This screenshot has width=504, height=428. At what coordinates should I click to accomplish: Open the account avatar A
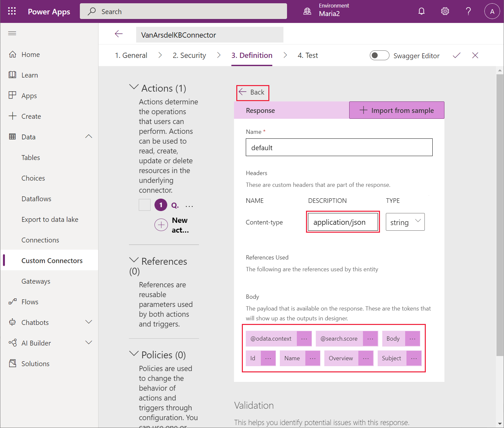[x=492, y=11]
